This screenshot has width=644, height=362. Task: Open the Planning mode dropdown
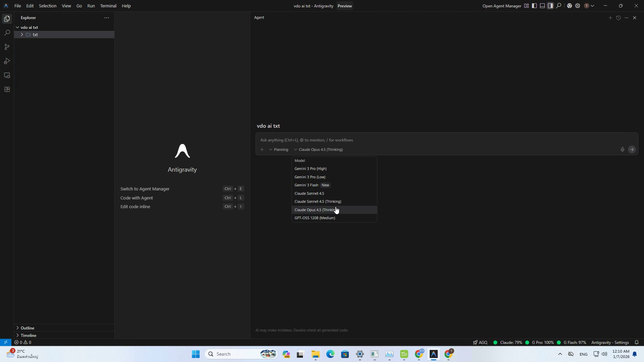click(x=279, y=149)
